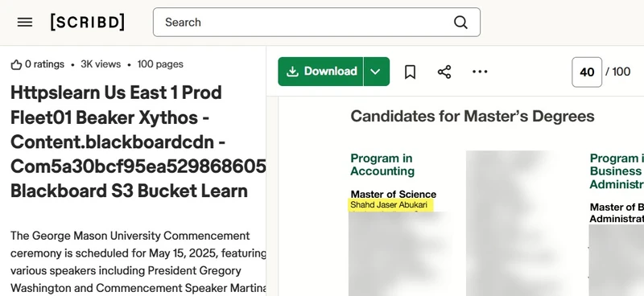Image resolution: width=644 pixels, height=296 pixels.
Task: Click highlighted name 'Shahd Jaser Abukari'
Action: tap(390, 205)
